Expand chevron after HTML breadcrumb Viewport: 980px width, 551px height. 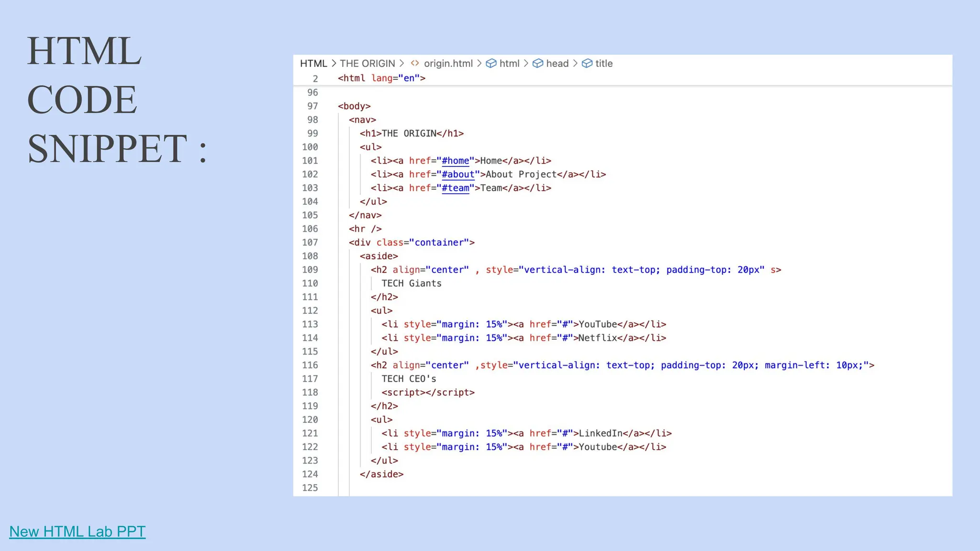click(x=334, y=63)
